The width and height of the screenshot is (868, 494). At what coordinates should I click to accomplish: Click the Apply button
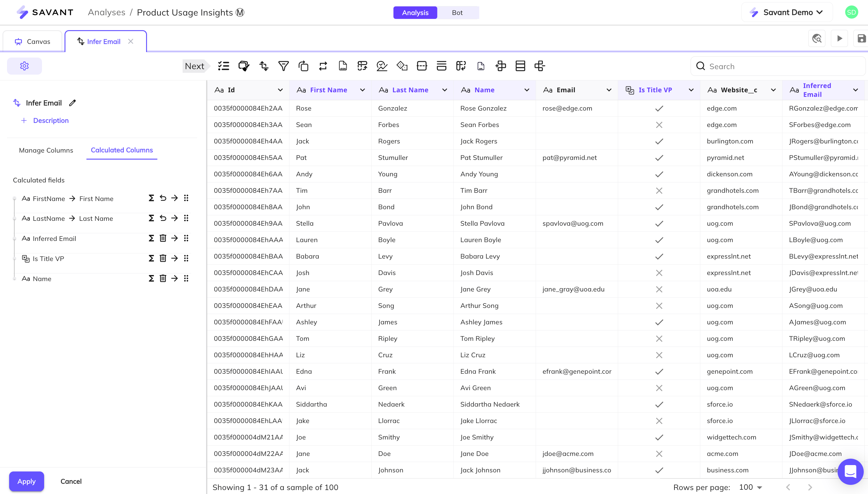(26, 481)
